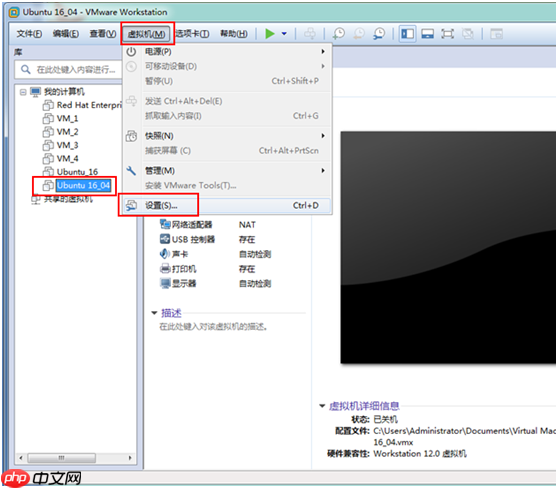Select Ubuntu_16 in the library
558x488 pixels.
pyautogui.click(x=77, y=172)
